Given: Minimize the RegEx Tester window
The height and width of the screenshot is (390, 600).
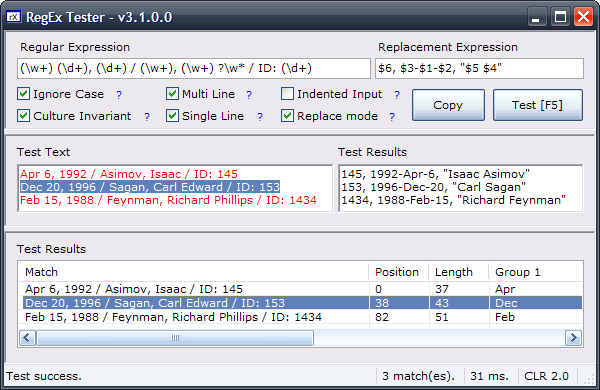Looking at the screenshot, I should pyautogui.click(x=537, y=17).
